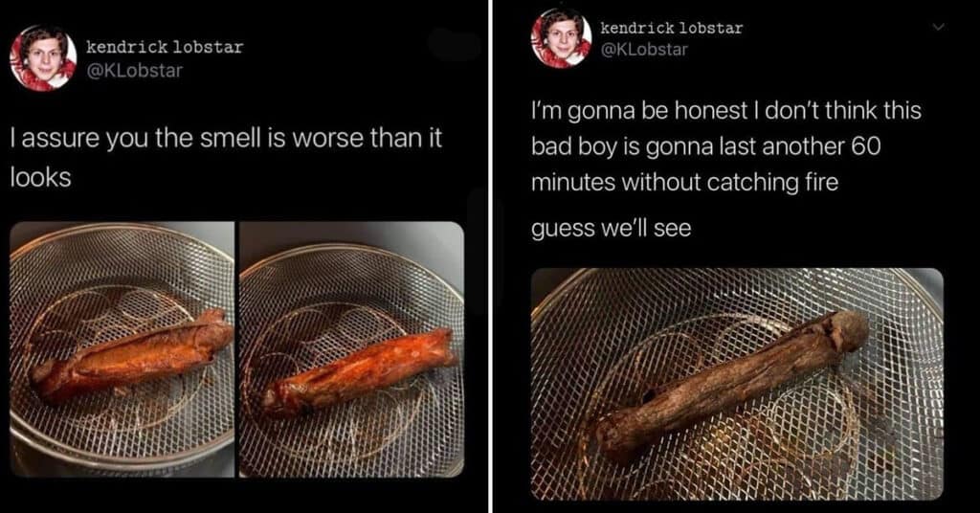This screenshot has height=513, width=980.
Task: Click the left tweet's profile avatar
Action: (x=43, y=58)
